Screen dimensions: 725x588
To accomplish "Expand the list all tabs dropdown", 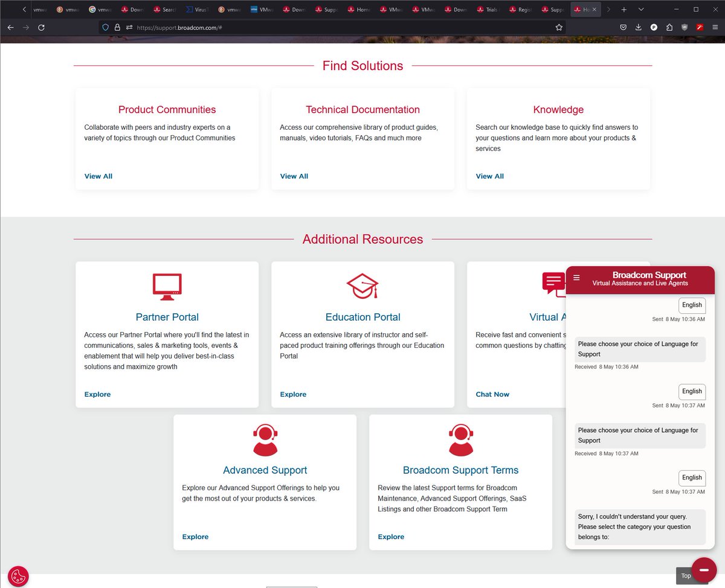I will click(641, 10).
